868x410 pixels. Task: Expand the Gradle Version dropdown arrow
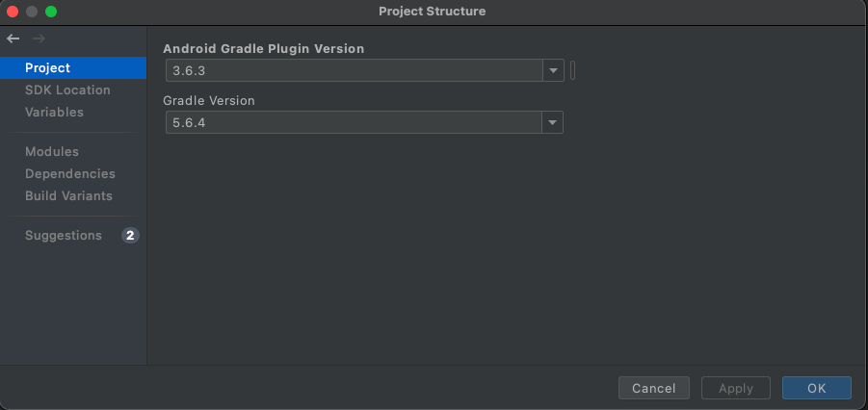pyautogui.click(x=553, y=123)
